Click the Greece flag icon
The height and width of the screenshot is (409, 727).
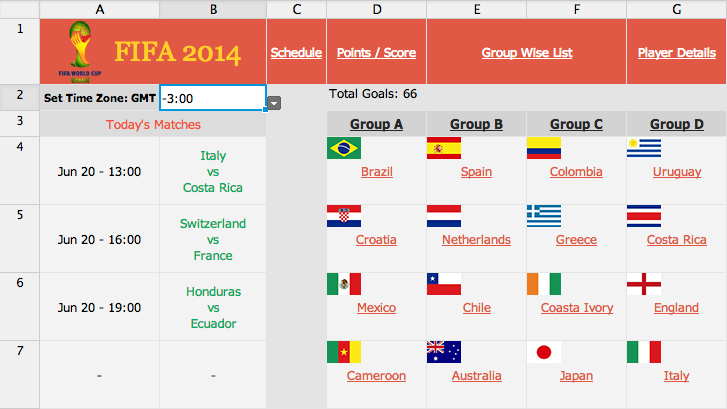[544, 216]
